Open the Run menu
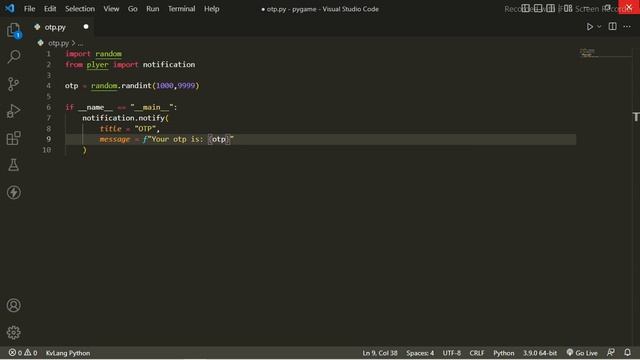 click(153, 9)
